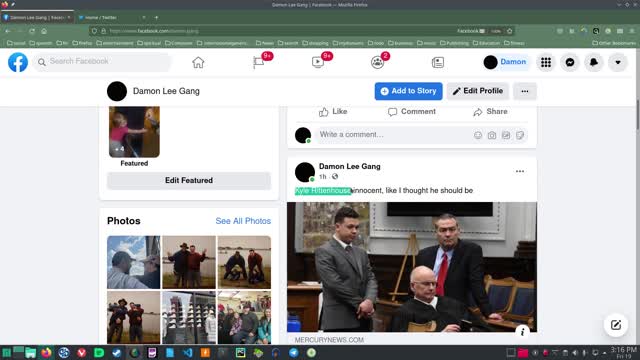Open the entertainment bookmarks folder
This screenshot has height=360, width=640.
click(x=115, y=43)
